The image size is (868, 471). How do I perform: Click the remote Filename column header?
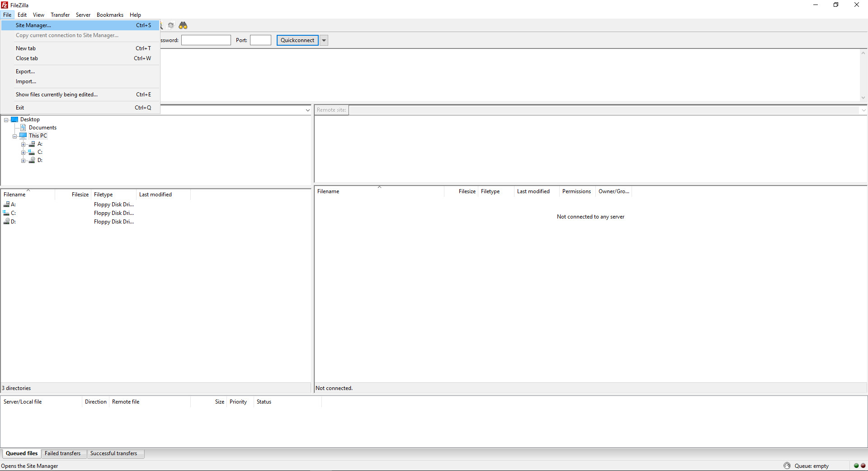(380, 191)
